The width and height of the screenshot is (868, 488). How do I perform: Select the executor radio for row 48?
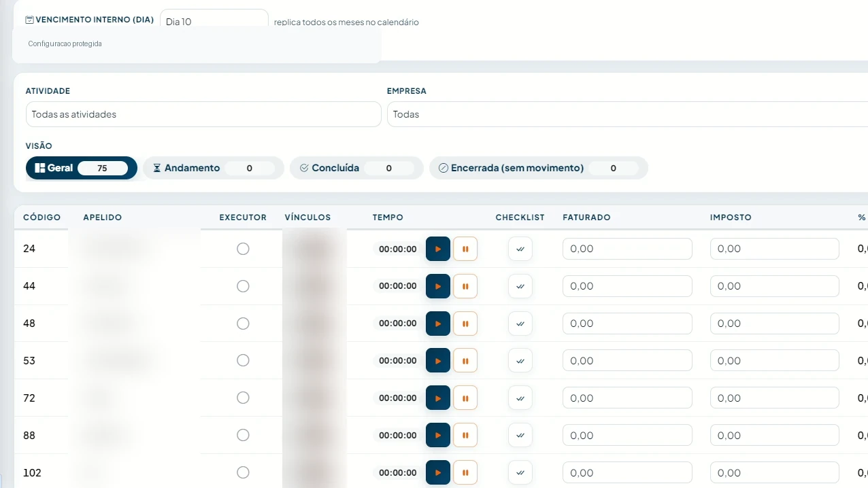point(243,324)
